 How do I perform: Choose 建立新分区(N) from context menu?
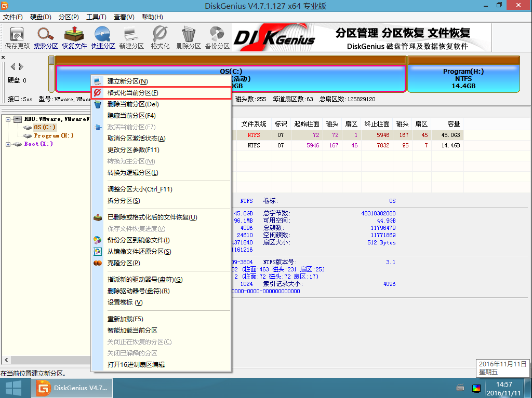tap(161, 81)
